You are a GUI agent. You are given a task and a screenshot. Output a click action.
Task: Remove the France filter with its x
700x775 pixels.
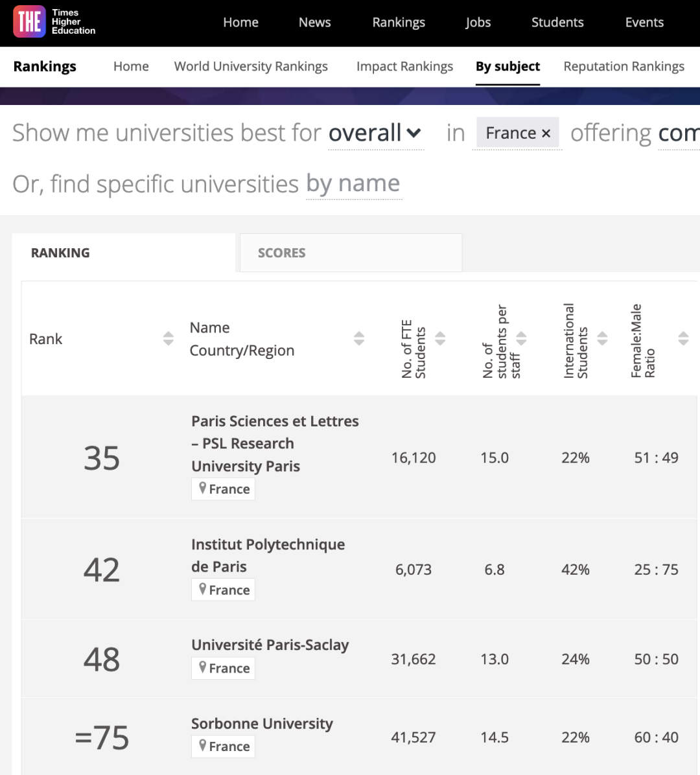coord(546,133)
